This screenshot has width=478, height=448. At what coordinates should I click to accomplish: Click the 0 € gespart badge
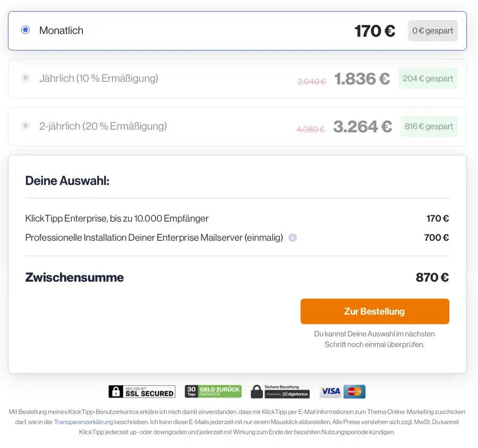(x=432, y=31)
